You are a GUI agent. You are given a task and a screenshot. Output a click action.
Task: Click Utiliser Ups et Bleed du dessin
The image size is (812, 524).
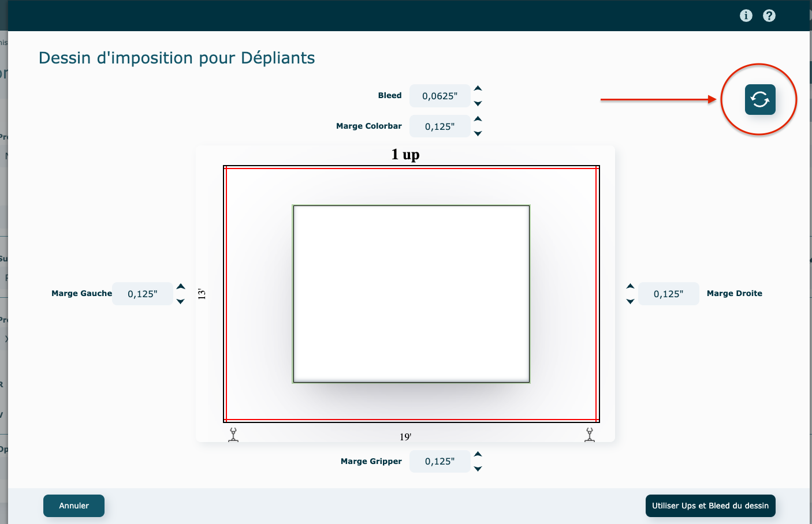pyautogui.click(x=710, y=506)
